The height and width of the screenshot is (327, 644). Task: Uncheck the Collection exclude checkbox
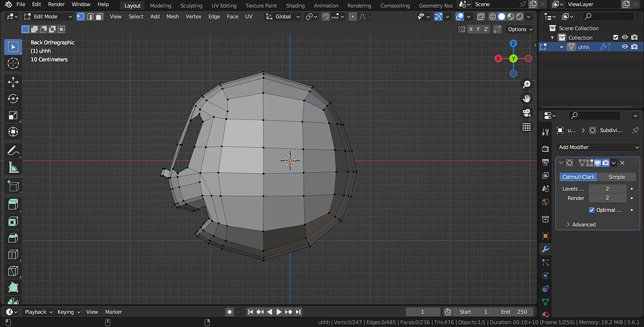coord(615,37)
